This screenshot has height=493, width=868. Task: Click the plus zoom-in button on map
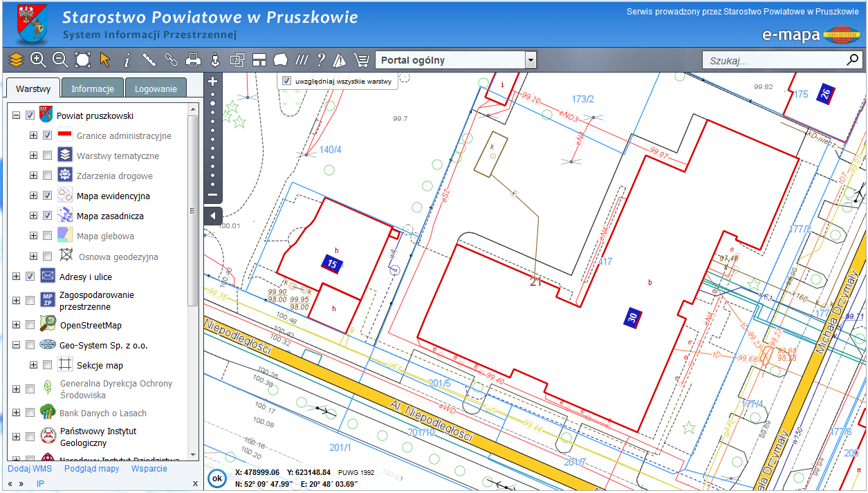coord(213,81)
